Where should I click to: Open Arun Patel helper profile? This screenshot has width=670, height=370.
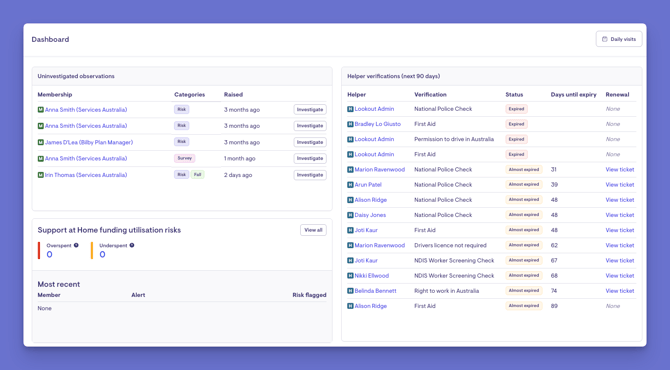coord(368,185)
